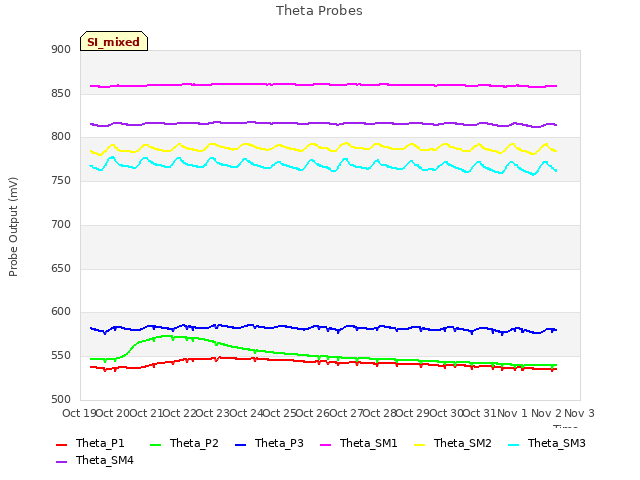
Task: Click the green Theta_P2 curve peak
Action: [167, 336]
